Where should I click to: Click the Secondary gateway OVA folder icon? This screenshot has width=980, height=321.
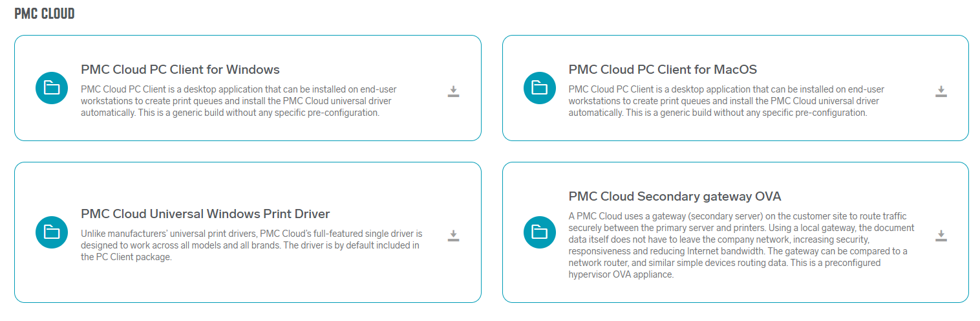(539, 232)
